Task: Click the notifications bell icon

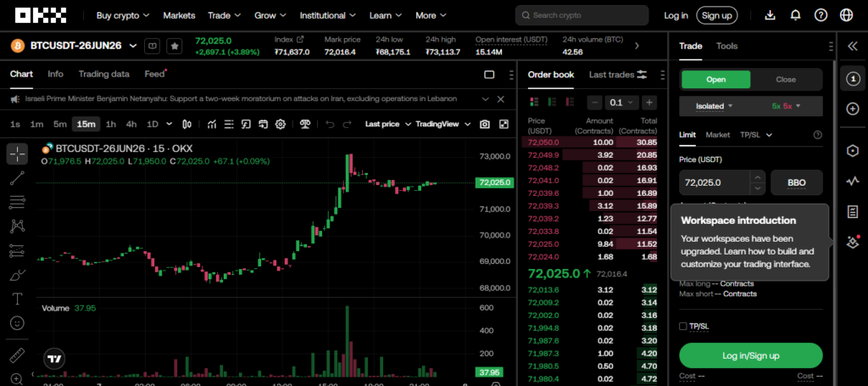Action: pyautogui.click(x=795, y=15)
